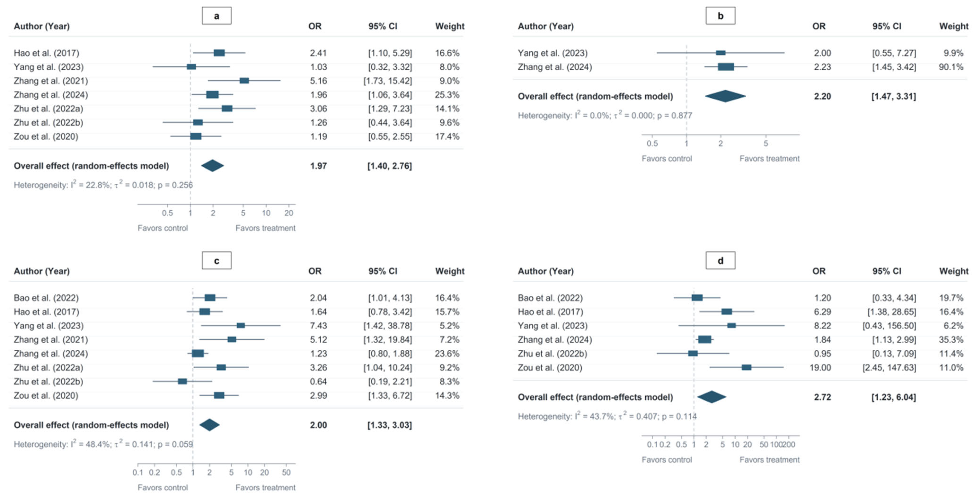
Task: Click the panel b label box
Action: 720,16
